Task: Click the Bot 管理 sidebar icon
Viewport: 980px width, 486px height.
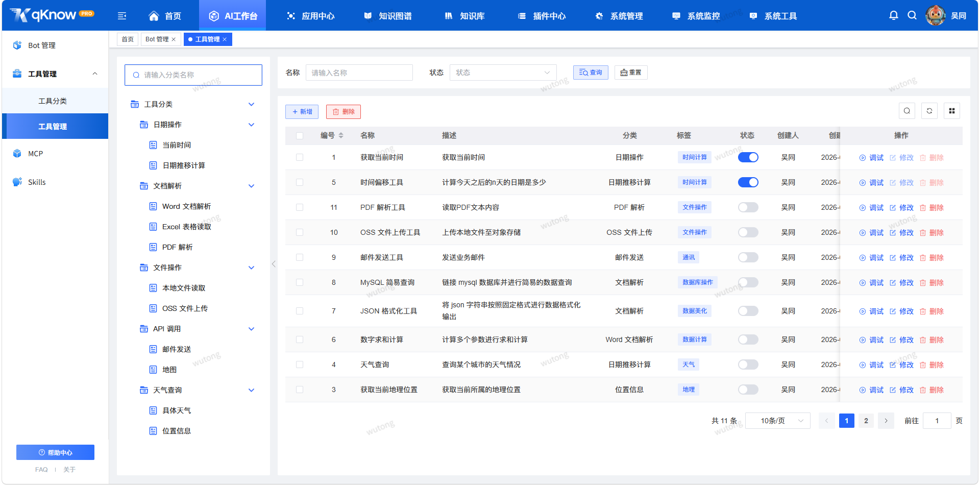Action: pos(17,45)
